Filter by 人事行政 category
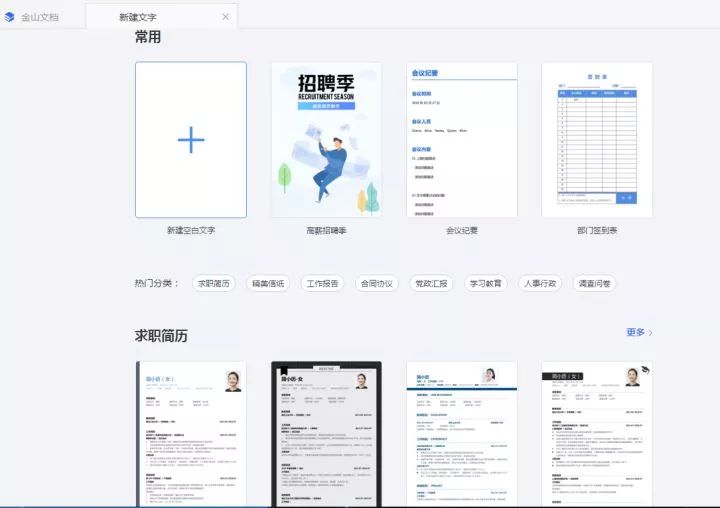This screenshot has width=720, height=508. tap(540, 283)
